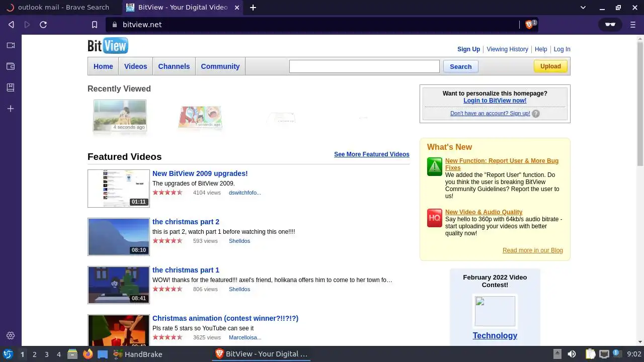The image size is (644, 362).
Task: Open the 01:11 BitView upgrades thumbnail
Action: tap(119, 189)
